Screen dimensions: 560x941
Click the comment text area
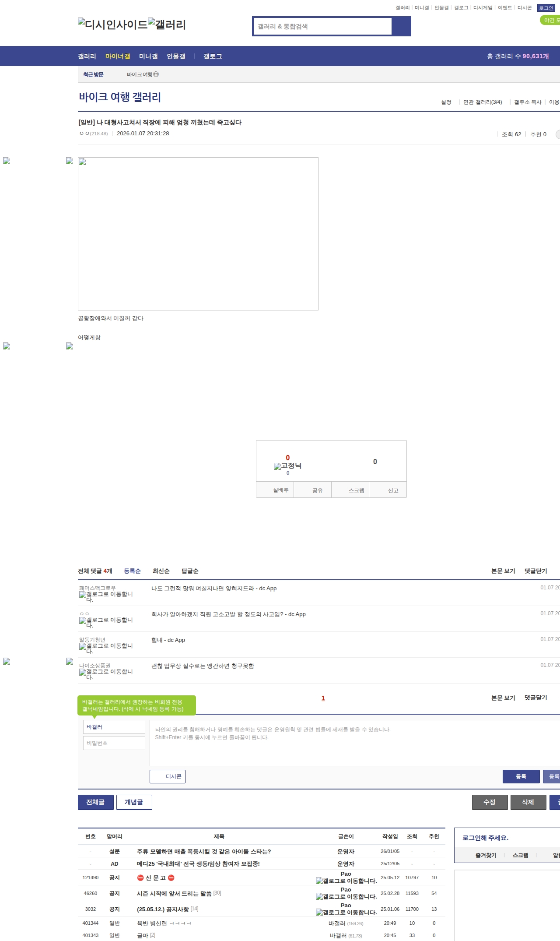[x=355, y=743]
